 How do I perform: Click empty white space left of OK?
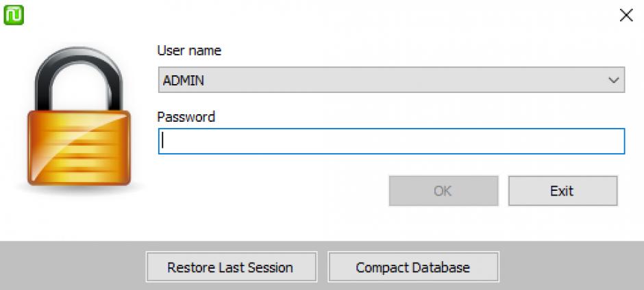click(x=274, y=191)
